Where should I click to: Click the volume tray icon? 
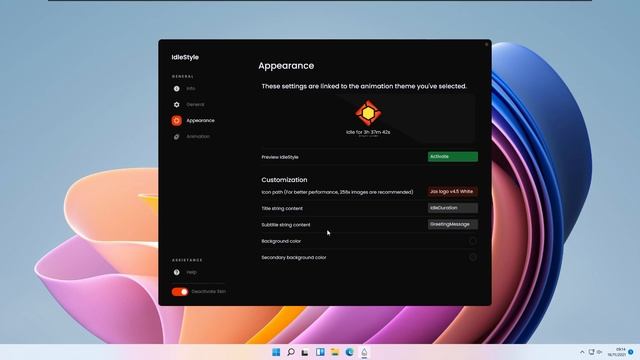[x=600, y=352]
